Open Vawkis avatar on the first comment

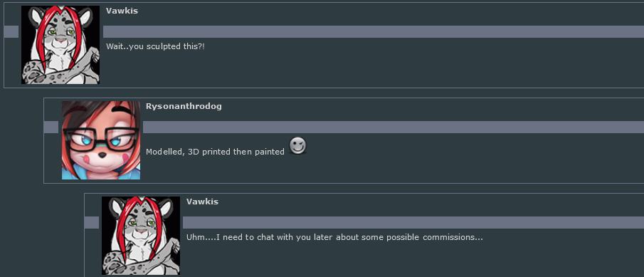coord(60,45)
